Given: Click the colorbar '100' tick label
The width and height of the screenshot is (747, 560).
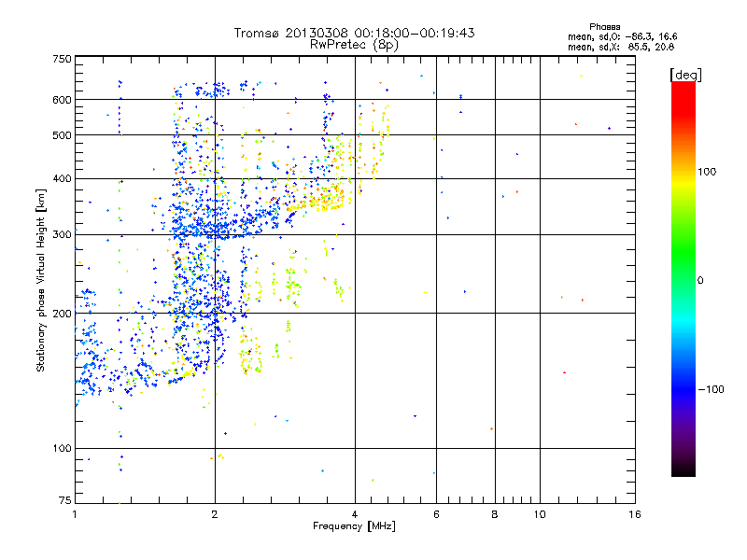Looking at the screenshot, I should coord(707,172).
